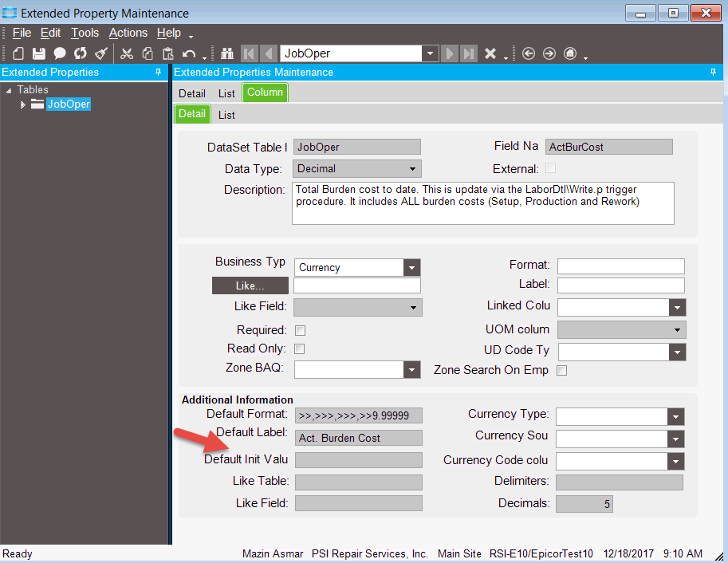This screenshot has height=563, width=728.
Task: Switch to the top-level List tab
Action: tap(226, 93)
